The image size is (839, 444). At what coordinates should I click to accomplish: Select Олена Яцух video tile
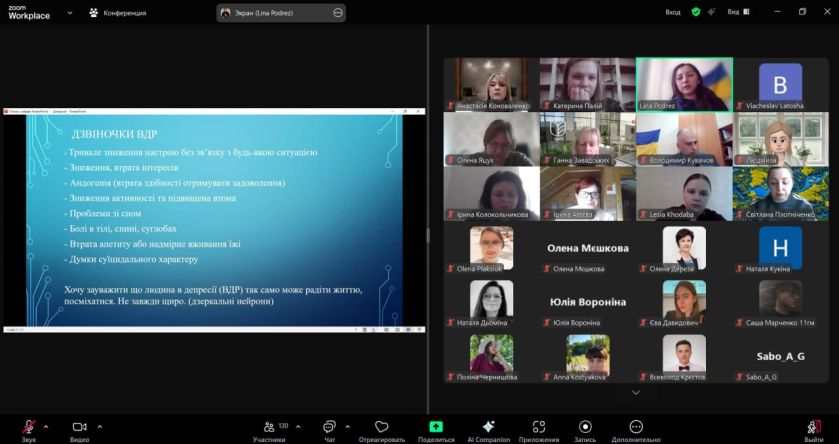click(x=492, y=139)
